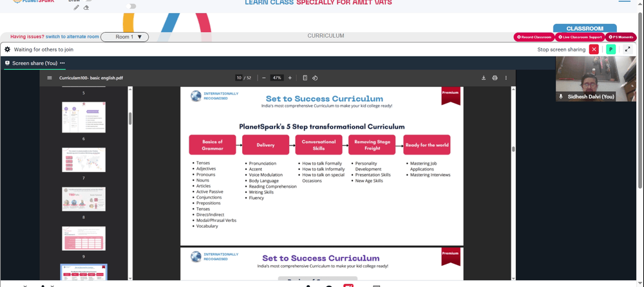This screenshot has height=287, width=644.
Task: Click the Removing Stage Freight box
Action: click(x=372, y=145)
